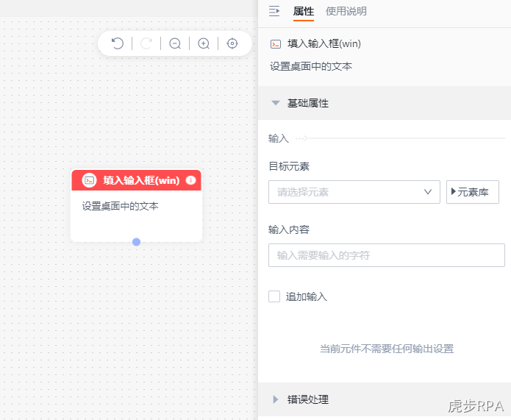Open the 使用说明 tab
The height and width of the screenshot is (420, 511).
coord(346,12)
